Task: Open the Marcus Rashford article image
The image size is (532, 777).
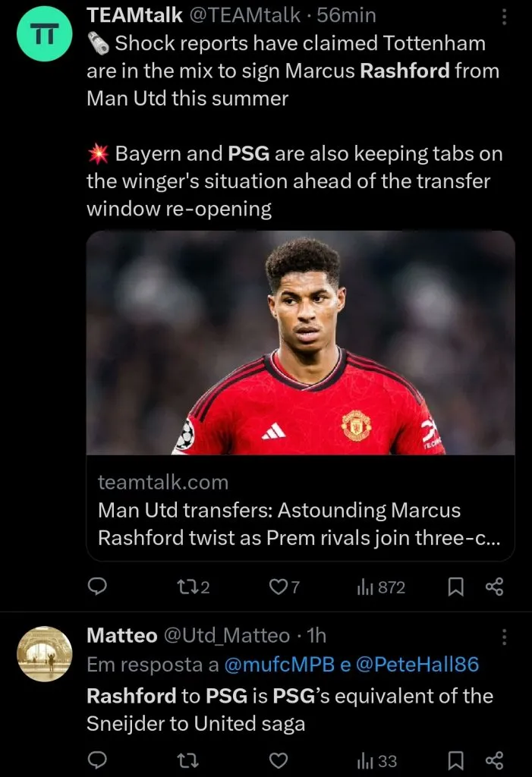Action: (x=301, y=343)
